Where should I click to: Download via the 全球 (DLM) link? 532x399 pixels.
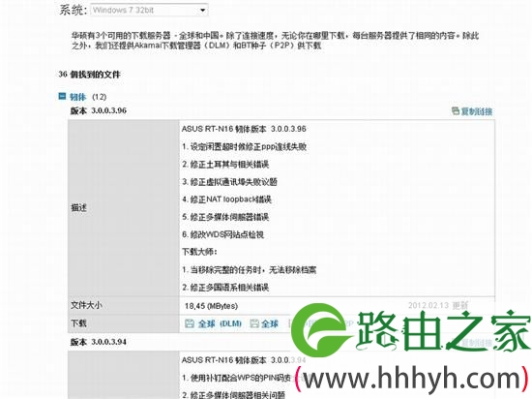(x=220, y=323)
